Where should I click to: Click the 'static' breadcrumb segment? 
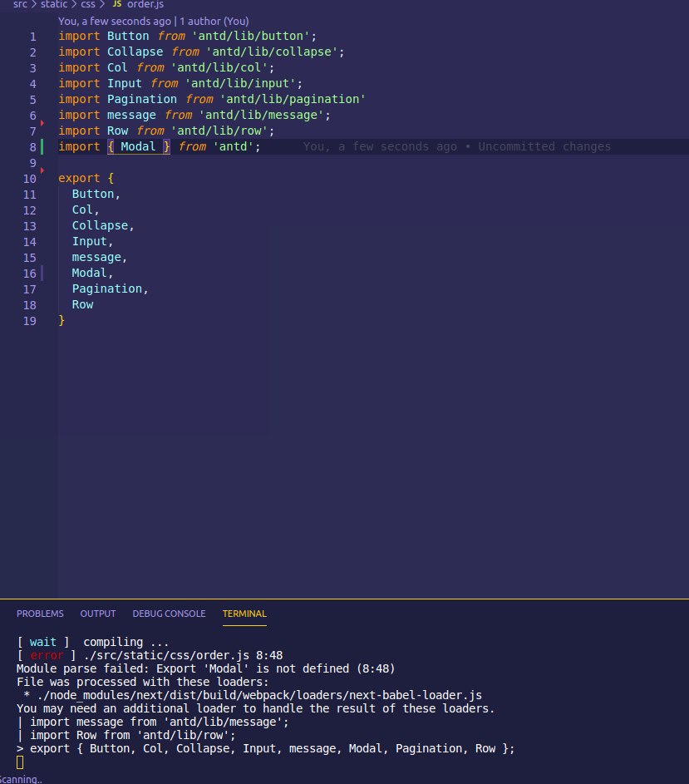tap(54, 4)
